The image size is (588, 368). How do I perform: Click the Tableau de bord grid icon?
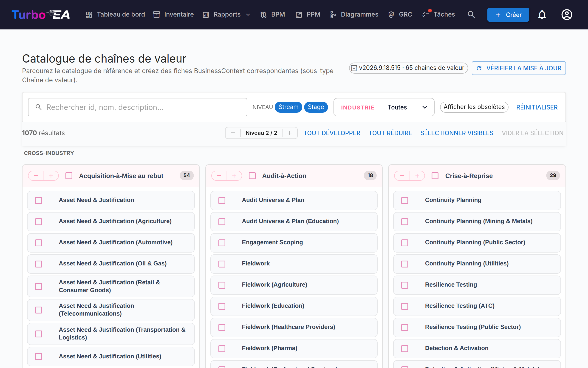(89, 14)
